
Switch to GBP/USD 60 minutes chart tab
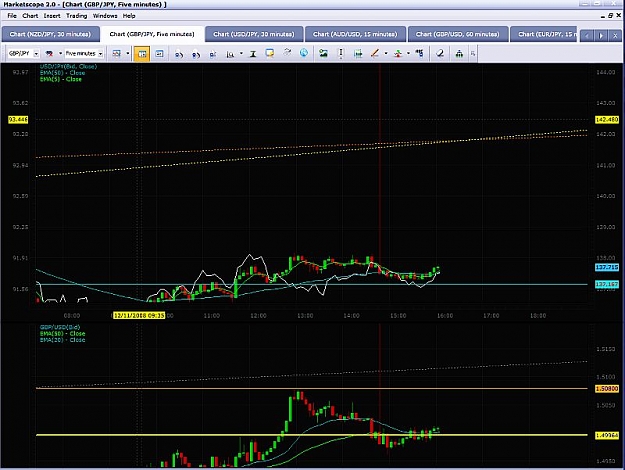point(458,34)
